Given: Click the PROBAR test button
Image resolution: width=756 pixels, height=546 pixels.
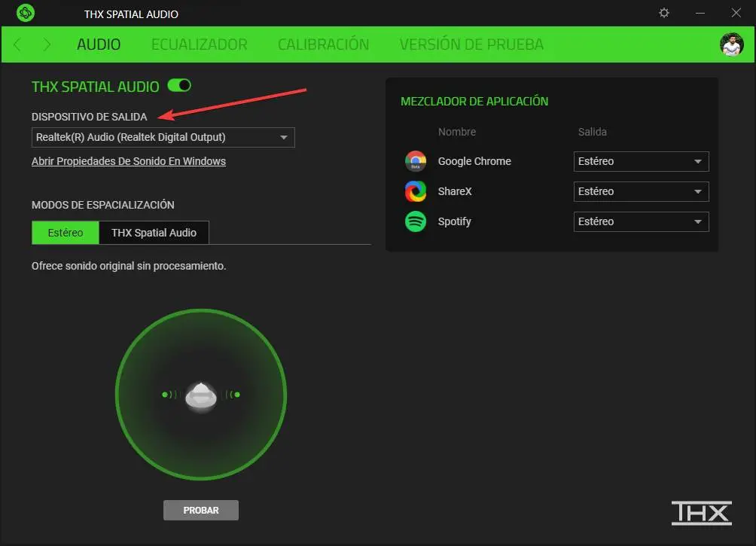Looking at the screenshot, I should tap(201, 511).
